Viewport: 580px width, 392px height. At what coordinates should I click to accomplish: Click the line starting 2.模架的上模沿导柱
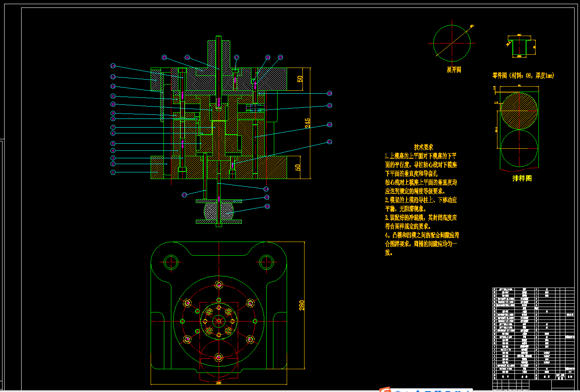(x=421, y=200)
